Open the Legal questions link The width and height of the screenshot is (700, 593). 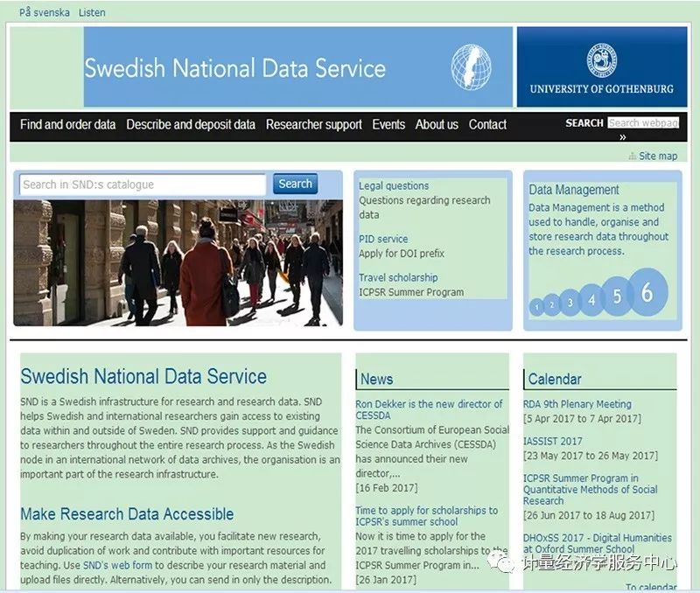pyautogui.click(x=394, y=185)
